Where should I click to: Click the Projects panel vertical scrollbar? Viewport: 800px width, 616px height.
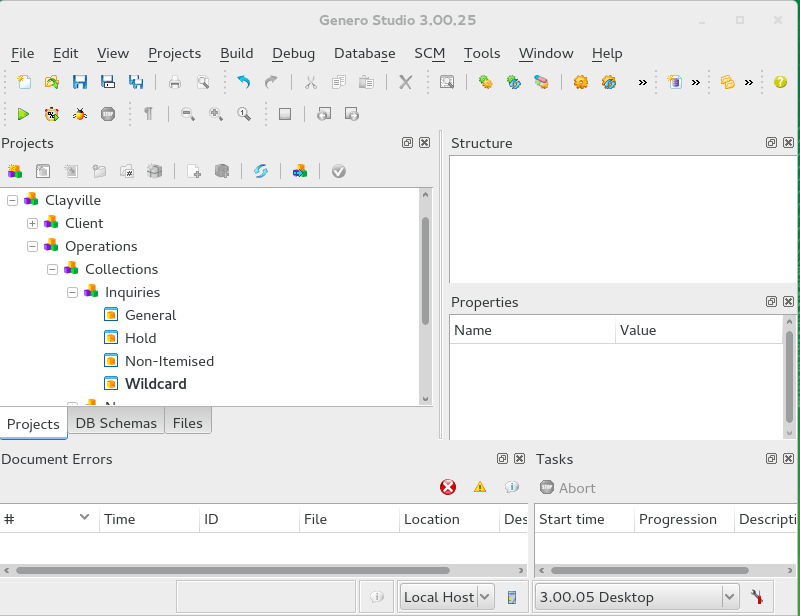pyautogui.click(x=425, y=270)
